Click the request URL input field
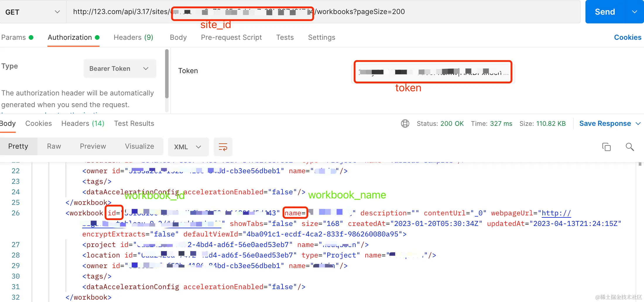644x302 pixels. [323, 12]
